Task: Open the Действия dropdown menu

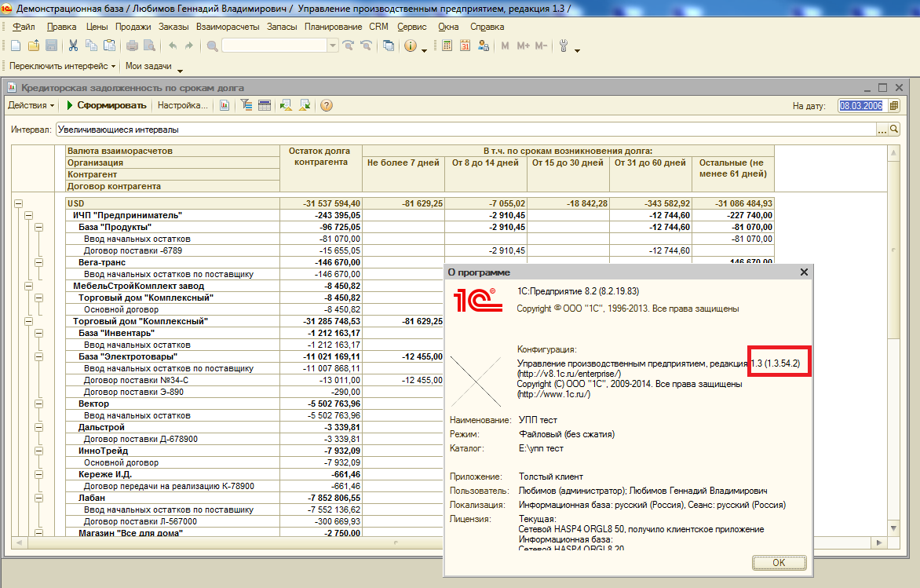Action: pos(31,106)
